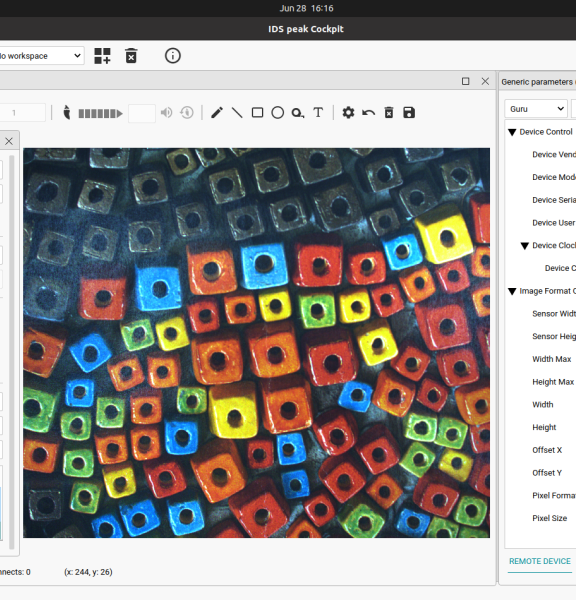Click the Generic parameters panel title
This screenshot has height=600, width=576.
537,82
